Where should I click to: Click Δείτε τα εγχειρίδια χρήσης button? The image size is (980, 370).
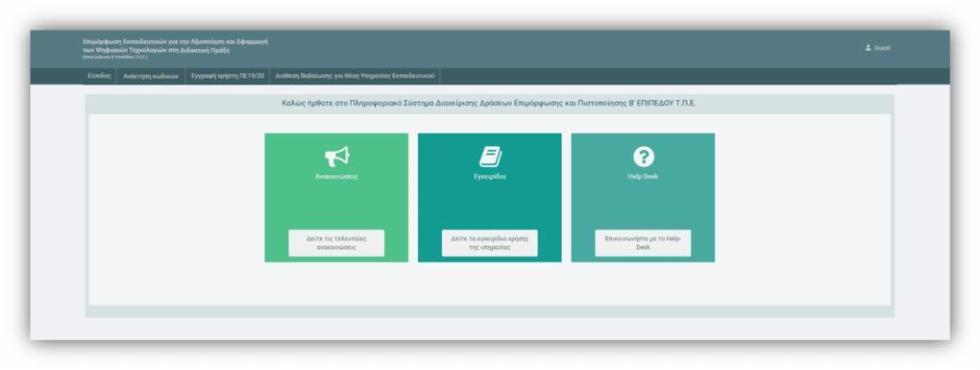(x=489, y=243)
